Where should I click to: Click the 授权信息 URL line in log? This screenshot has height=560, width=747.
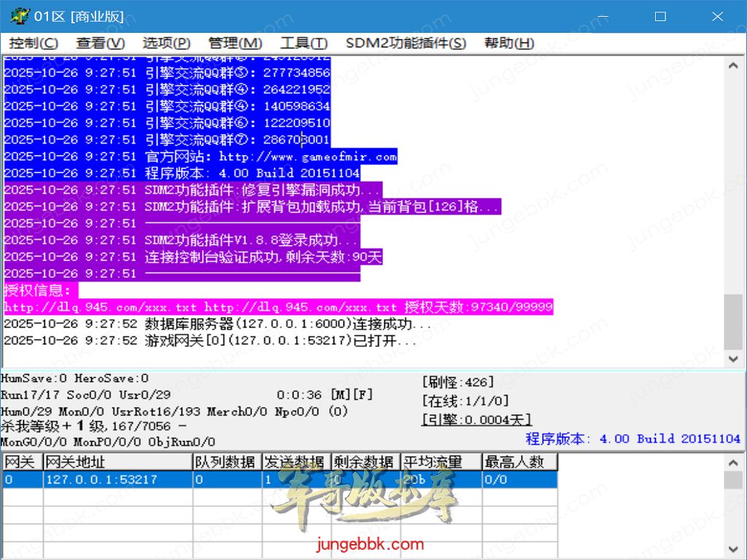tap(277, 307)
